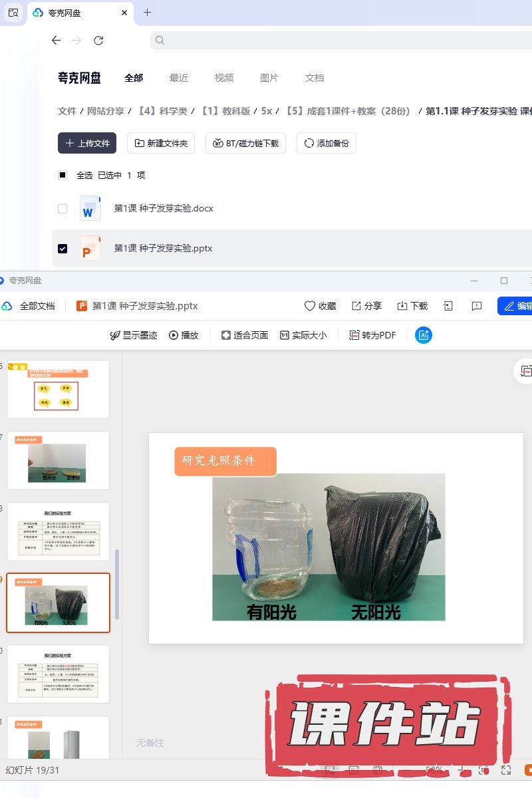Image resolution: width=532 pixels, height=798 pixels.
Task: Select the 有水分 无水分 slide thumbnail
Action: (58, 460)
